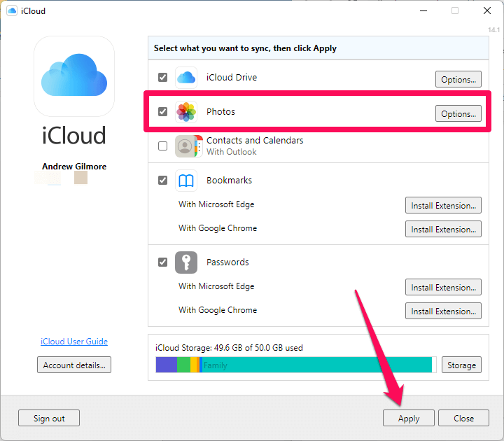Image resolution: width=504 pixels, height=441 pixels.
Task: Open the iCloud User Guide link
Action: 74,342
